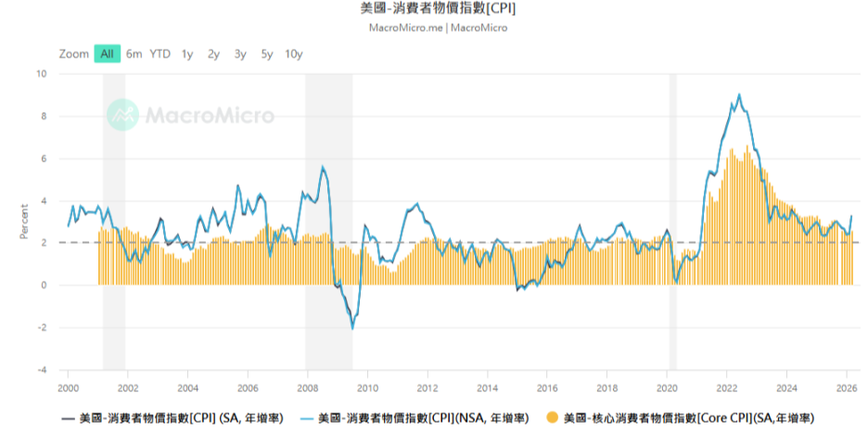Pick the 5y zoom range

pyautogui.click(x=267, y=54)
